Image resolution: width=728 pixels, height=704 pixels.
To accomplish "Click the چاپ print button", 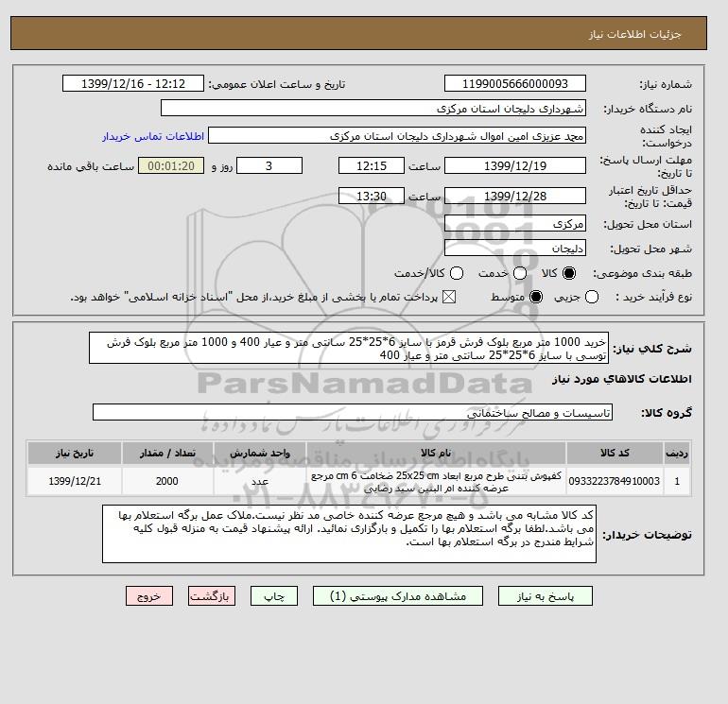I will (x=274, y=596).
